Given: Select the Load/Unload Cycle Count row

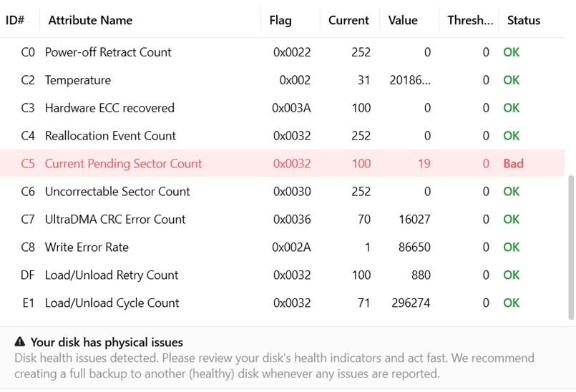Looking at the screenshot, I should (x=282, y=303).
